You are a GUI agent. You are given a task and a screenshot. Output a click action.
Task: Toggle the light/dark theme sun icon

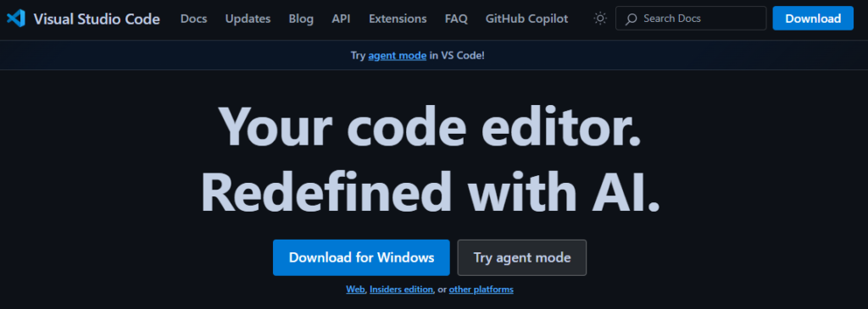[600, 19]
